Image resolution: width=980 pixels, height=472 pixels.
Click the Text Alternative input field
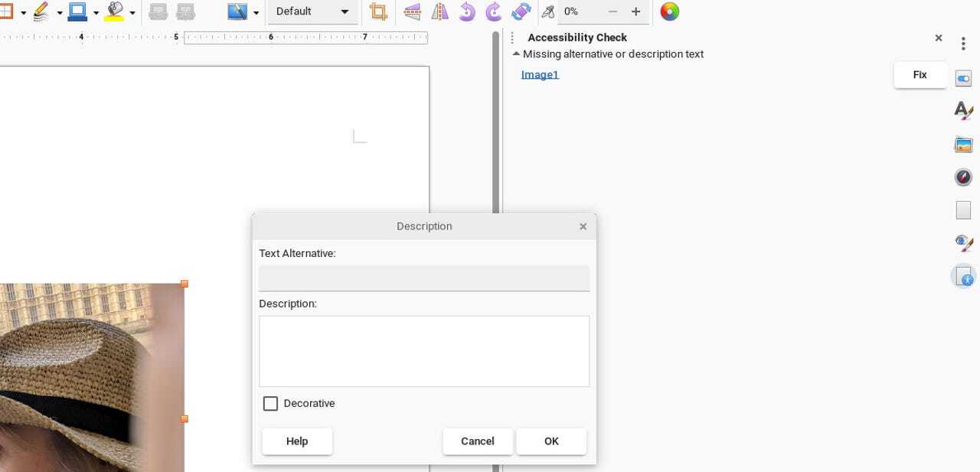point(424,278)
